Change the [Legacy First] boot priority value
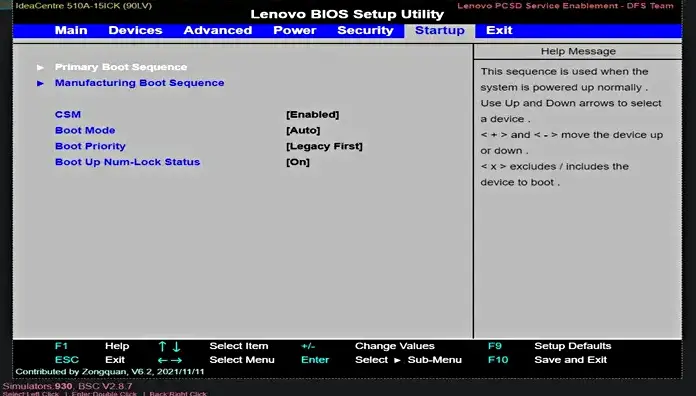Screen dimensions: 696x396 [x=324, y=146]
